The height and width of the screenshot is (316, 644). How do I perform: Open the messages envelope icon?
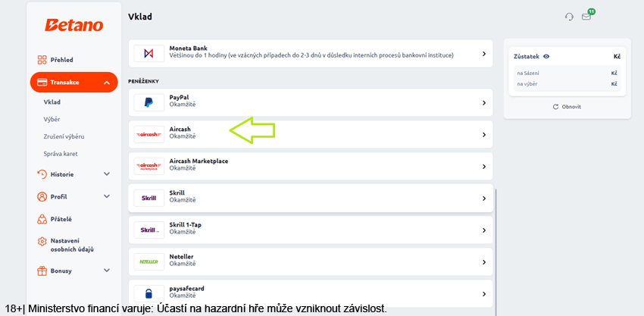[x=586, y=17]
